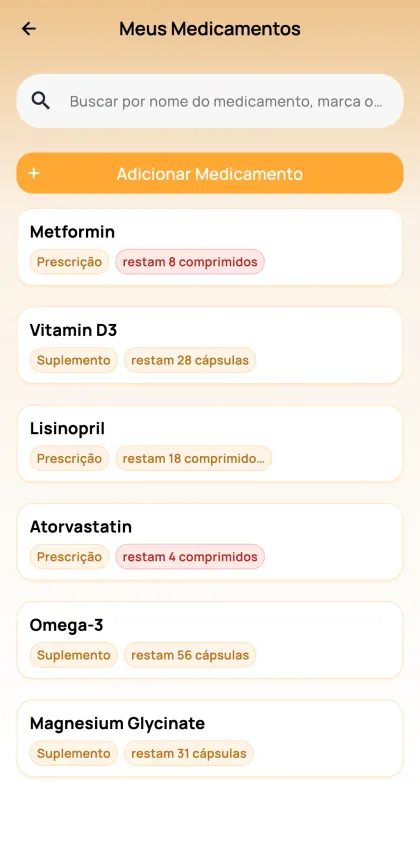Tap the restam 31 cápsulas badge

tap(189, 754)
